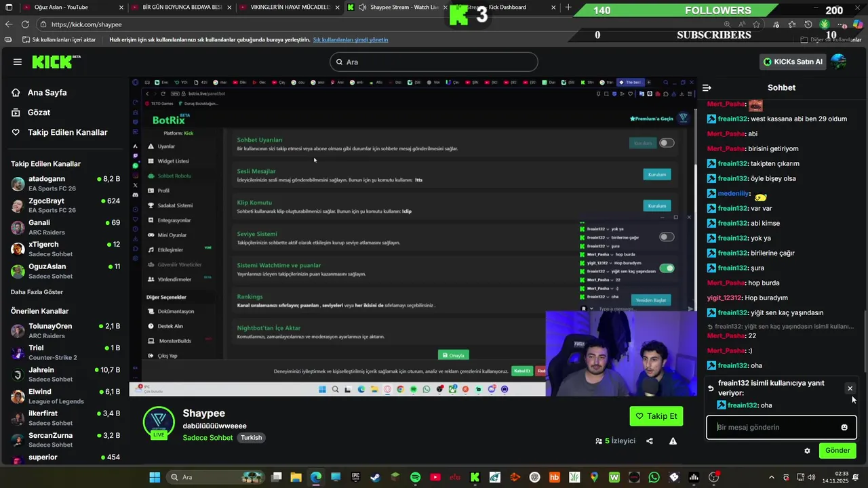
Task: Mute the Shaypee Stream tab audio
Action: [x=363, y=7]
